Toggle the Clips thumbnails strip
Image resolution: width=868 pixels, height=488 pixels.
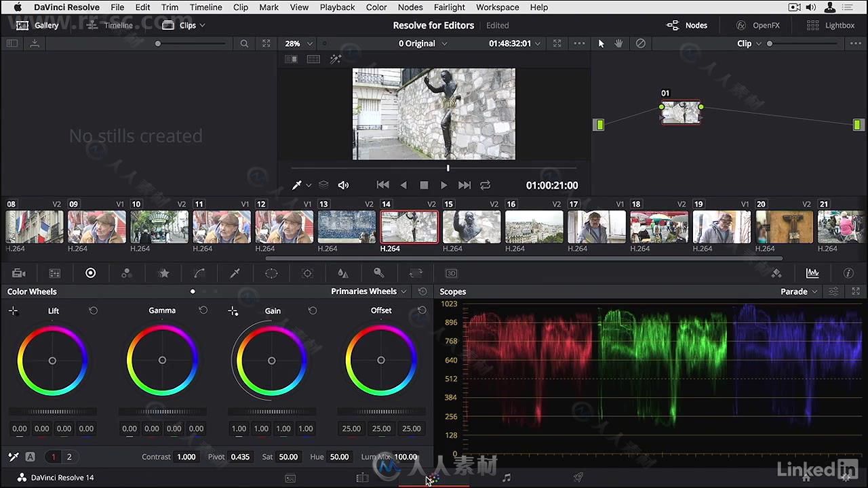179,25
